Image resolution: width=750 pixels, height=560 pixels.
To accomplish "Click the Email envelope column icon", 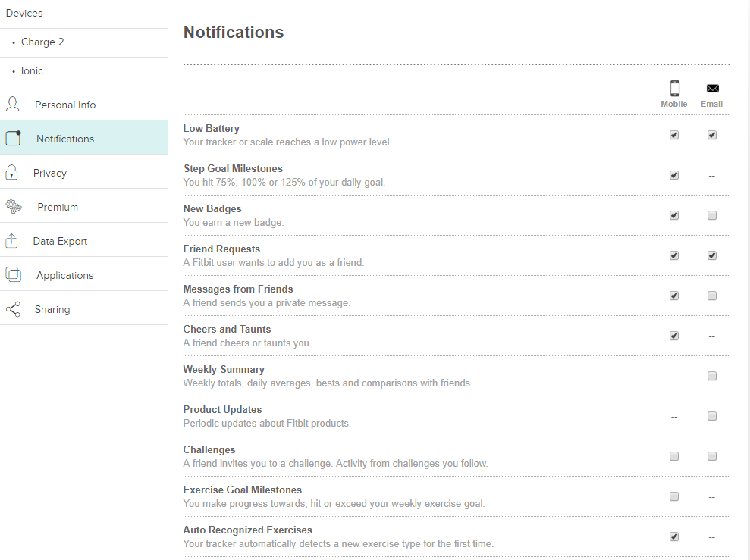I will coord(711,86).
